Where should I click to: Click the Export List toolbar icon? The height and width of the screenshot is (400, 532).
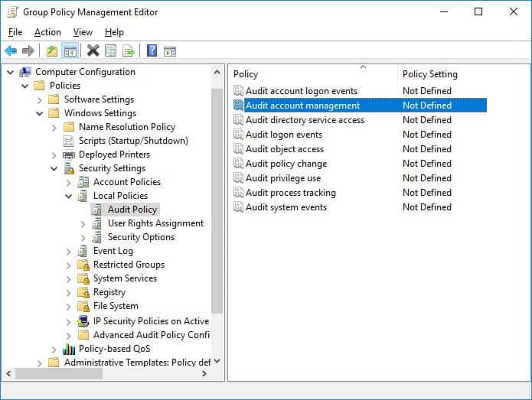tap(129, 51)
